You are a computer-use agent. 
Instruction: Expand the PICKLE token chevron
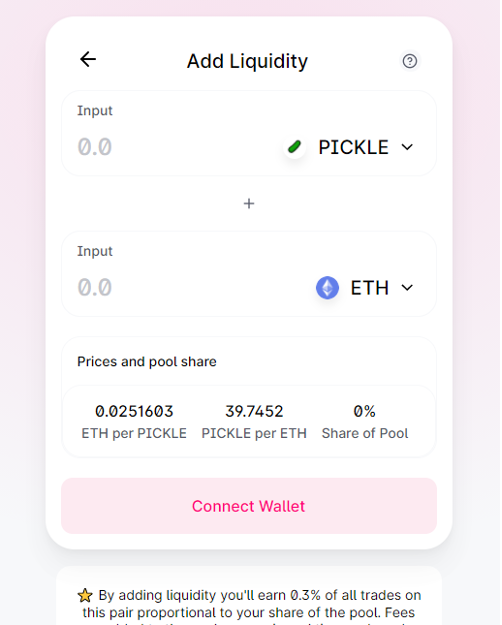407,147
